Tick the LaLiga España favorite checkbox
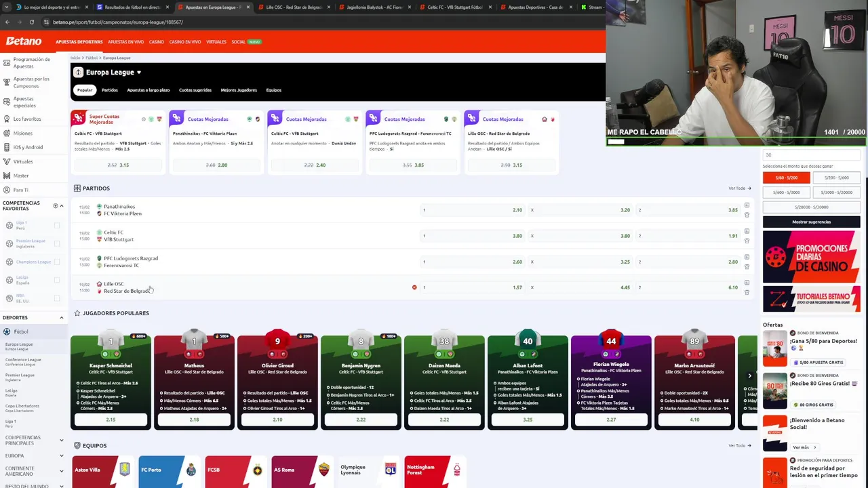Viewport: 868px width, 488px height. [57, 280]
